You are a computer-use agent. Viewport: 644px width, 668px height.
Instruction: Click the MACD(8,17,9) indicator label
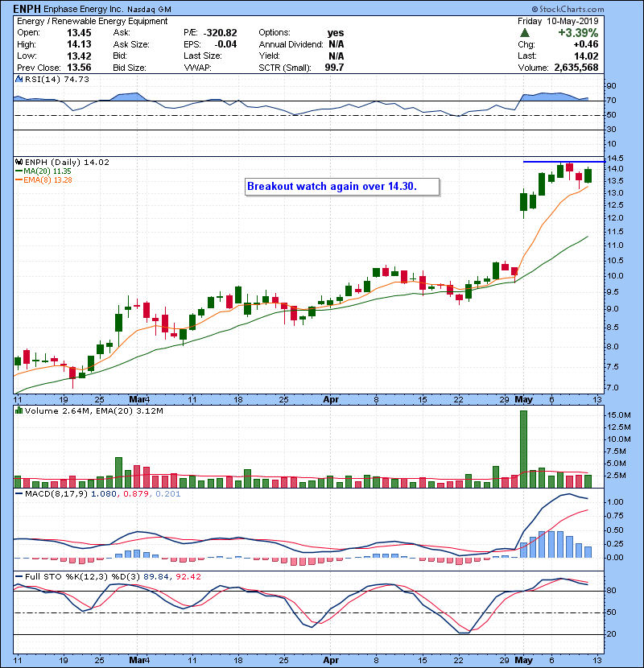click(56, 494)
